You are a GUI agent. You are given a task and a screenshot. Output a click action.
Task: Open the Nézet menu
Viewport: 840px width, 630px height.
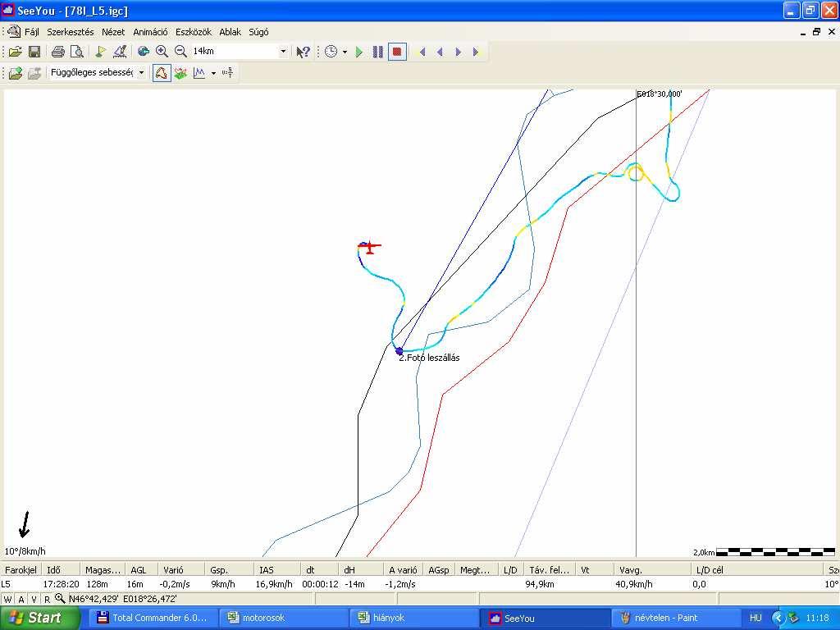[113, 32]
